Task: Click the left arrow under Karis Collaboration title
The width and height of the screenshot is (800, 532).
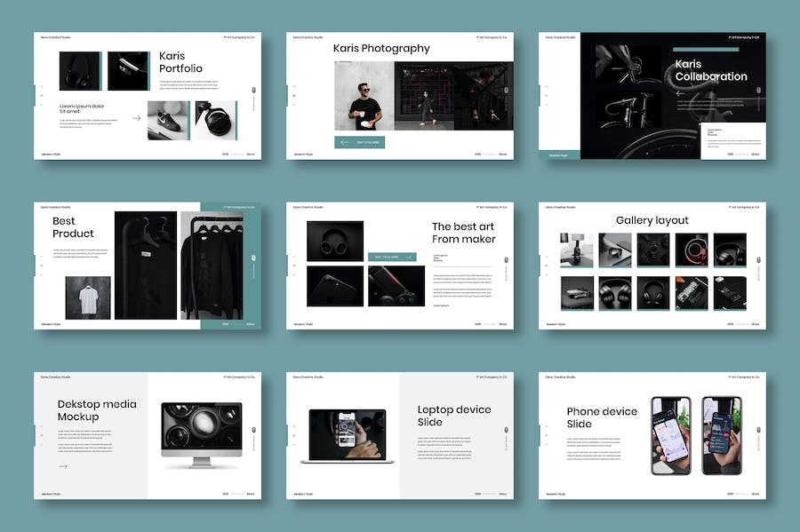Action: pos(680,92)
